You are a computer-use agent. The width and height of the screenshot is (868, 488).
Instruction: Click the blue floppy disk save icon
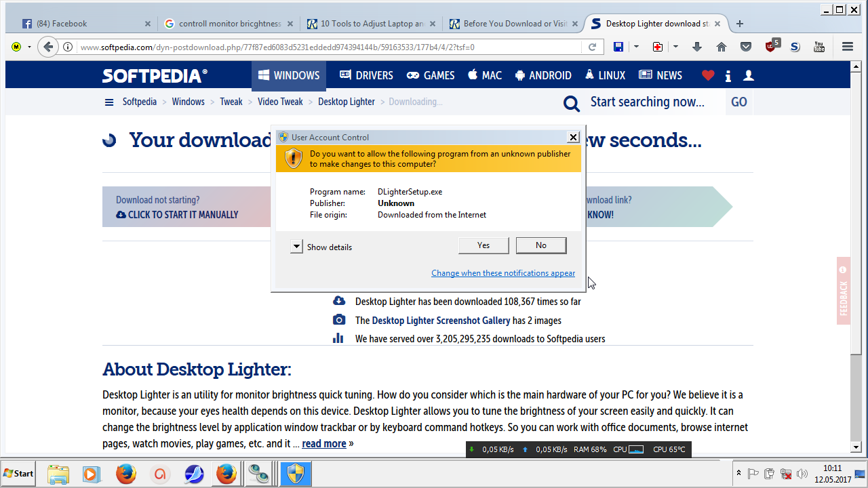pyautogui.click(x=618, y=47)
